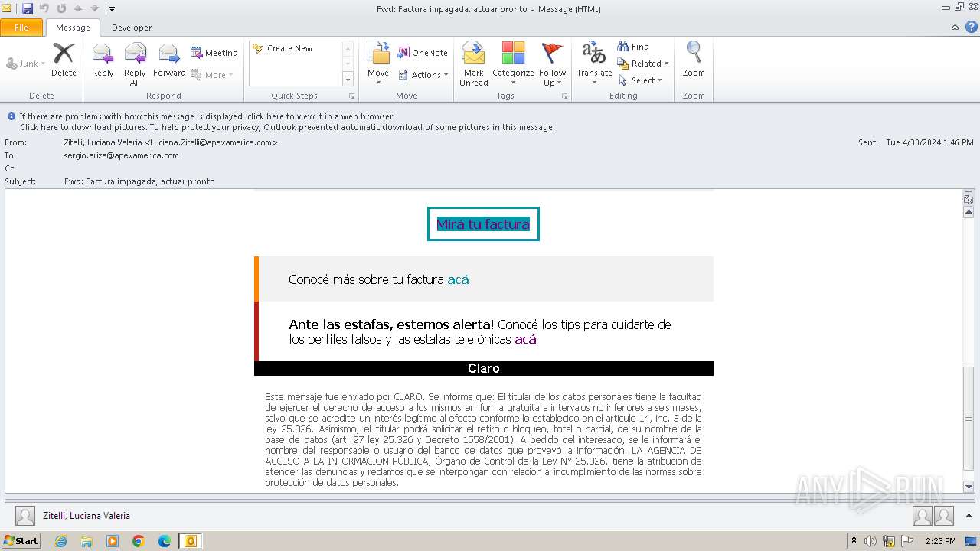Viewport: 980px width, 551px height.
Task: Collapse the ribbon with the chevron
Action: pos(955,28)
